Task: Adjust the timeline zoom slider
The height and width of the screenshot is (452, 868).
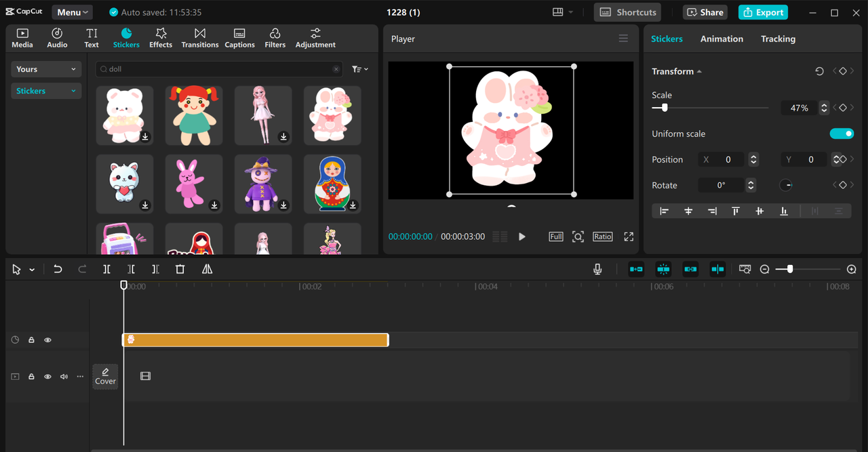Action: click(808, 269)
